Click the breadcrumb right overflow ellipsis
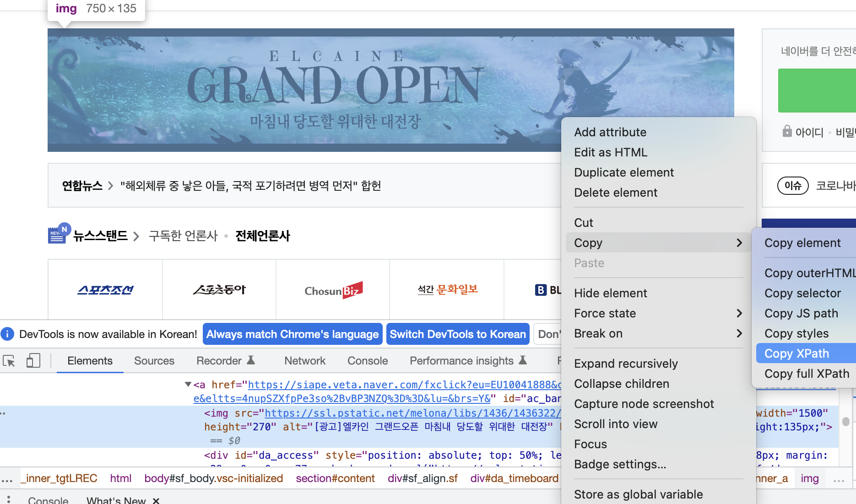This screenshot has height=504, width=856. point(839,480)
